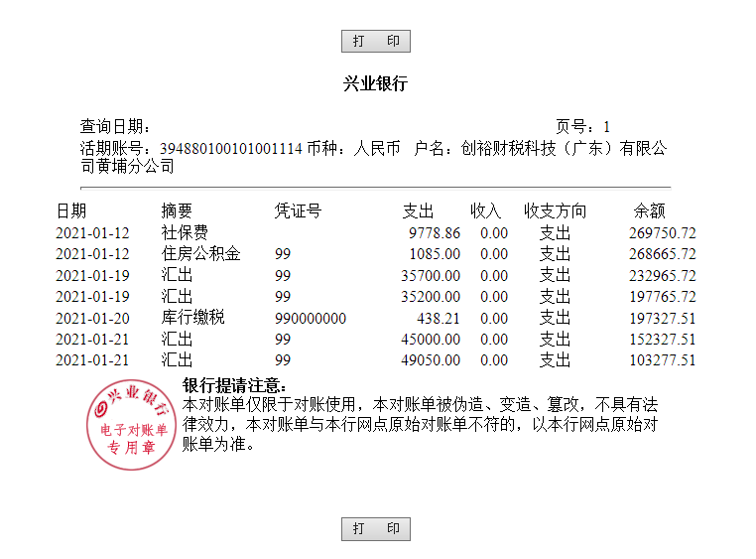The image size is (756, 559).
Task: Click the page number 页号: 1
Action: (583, 126)
